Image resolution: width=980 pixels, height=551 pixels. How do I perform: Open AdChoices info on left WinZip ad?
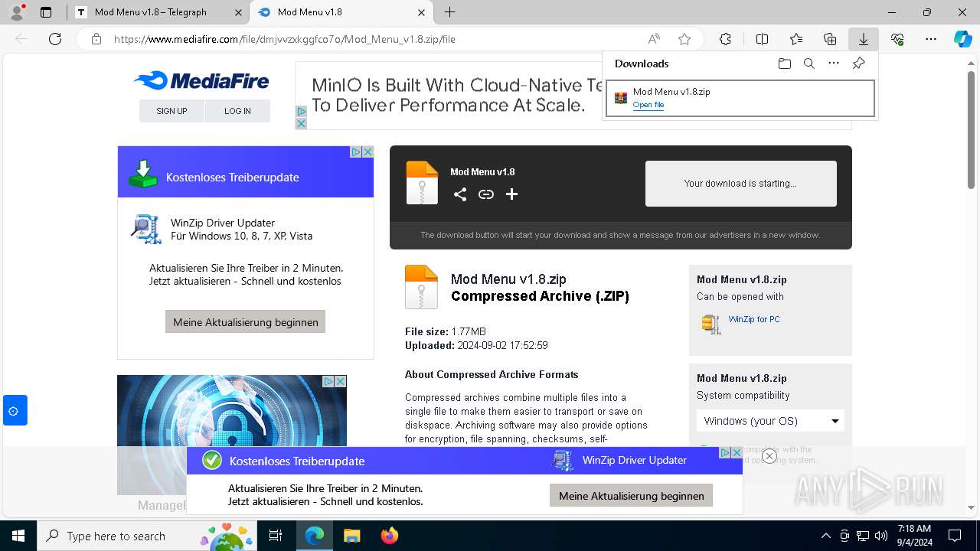[x=356, y=152]
